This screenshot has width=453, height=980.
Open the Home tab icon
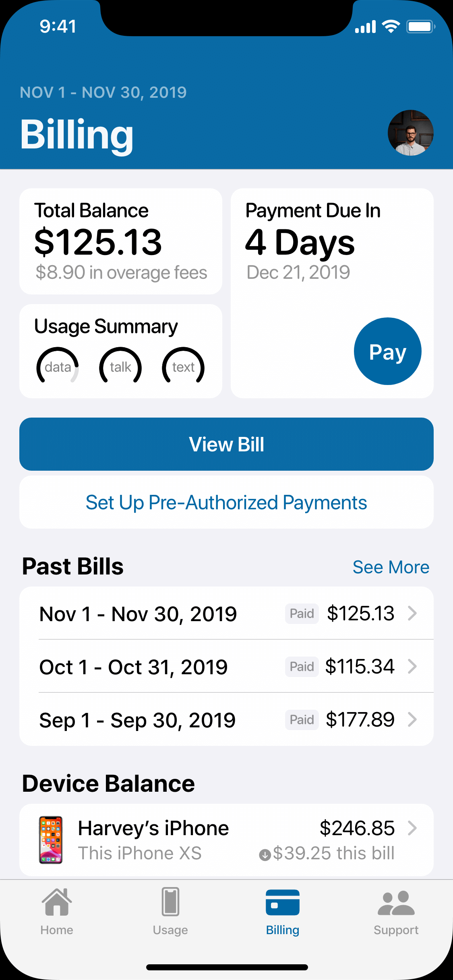57,902
